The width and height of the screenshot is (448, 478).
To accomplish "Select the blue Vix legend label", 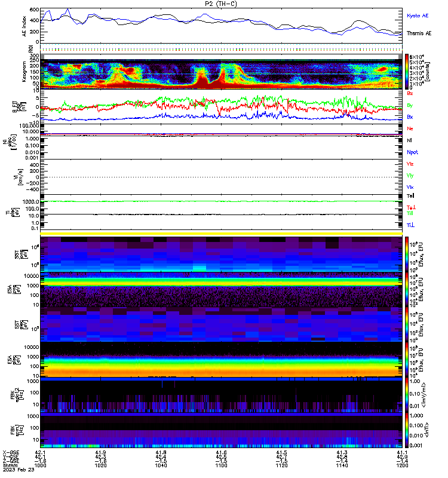I will pyautogui.click(x=410, y=187).
